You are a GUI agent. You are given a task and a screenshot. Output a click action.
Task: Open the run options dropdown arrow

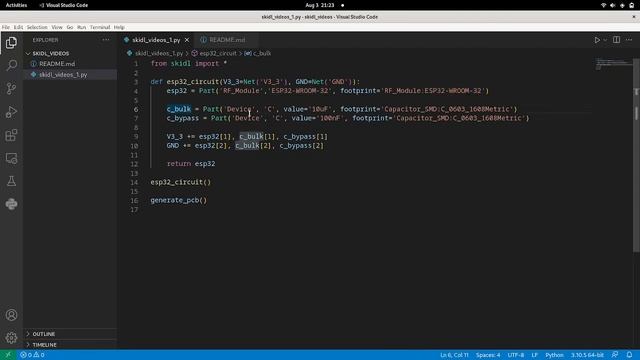pos(605,40)
